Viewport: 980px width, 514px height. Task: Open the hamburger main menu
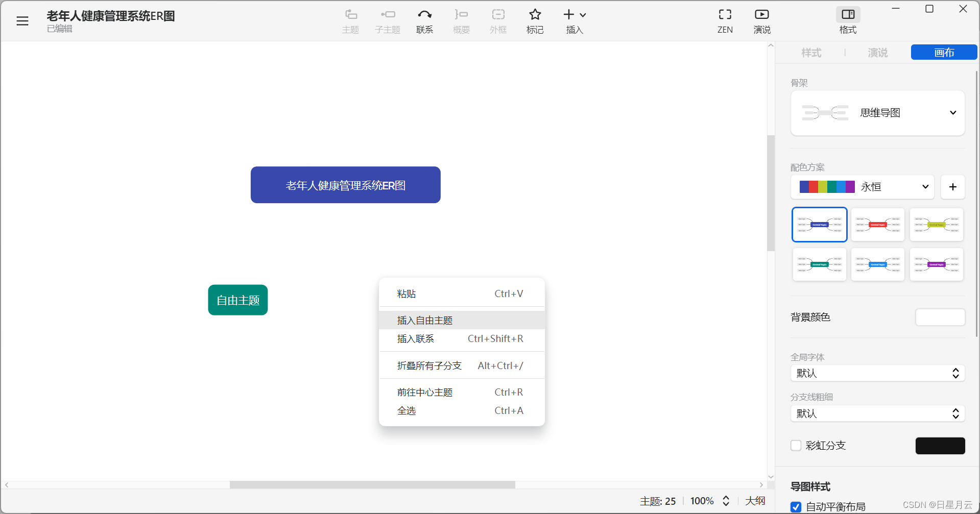pos(22,21)
